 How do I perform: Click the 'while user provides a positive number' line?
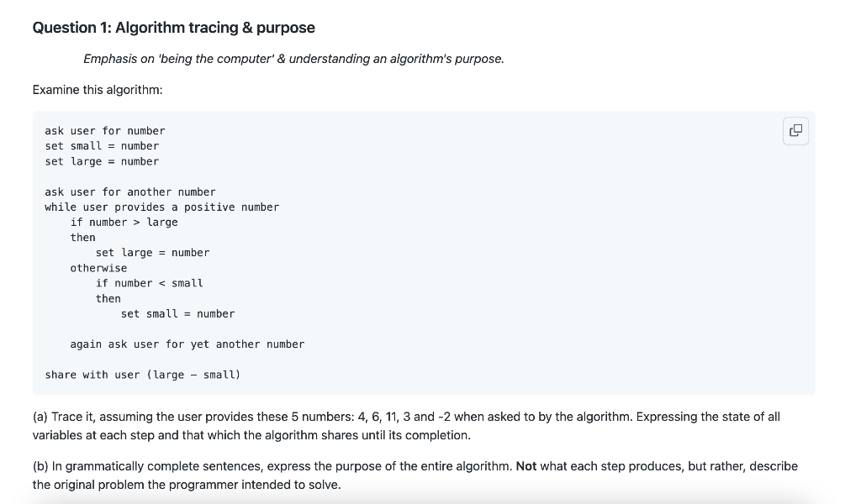click(x=162, y=207)
